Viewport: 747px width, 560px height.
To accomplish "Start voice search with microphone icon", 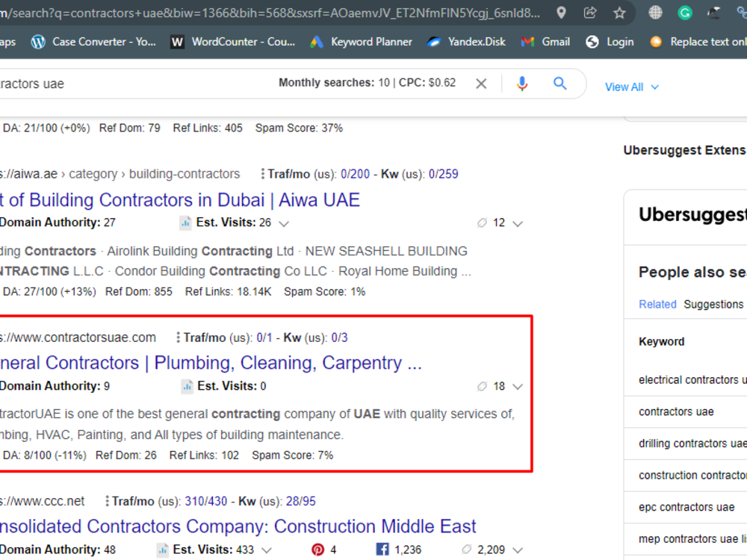I will (522, 84).
